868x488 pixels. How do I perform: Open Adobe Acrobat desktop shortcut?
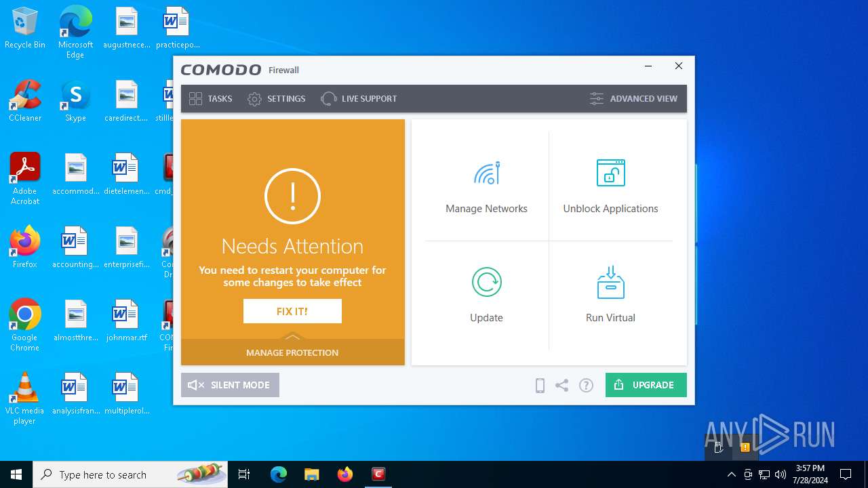(x=25, y=179)
